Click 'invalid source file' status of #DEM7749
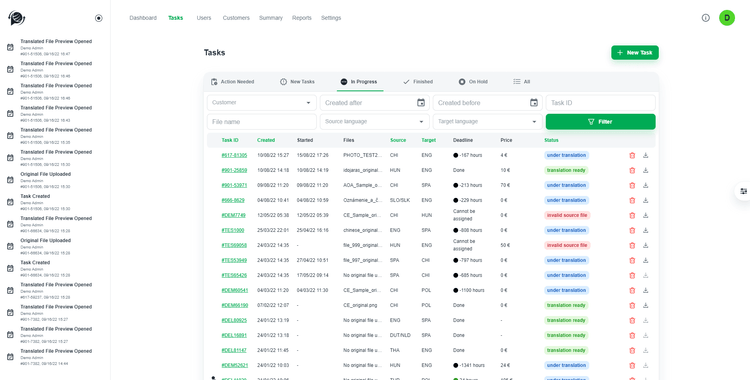The image size is (750, 380). pyautogui.click(x=567, y=215)
